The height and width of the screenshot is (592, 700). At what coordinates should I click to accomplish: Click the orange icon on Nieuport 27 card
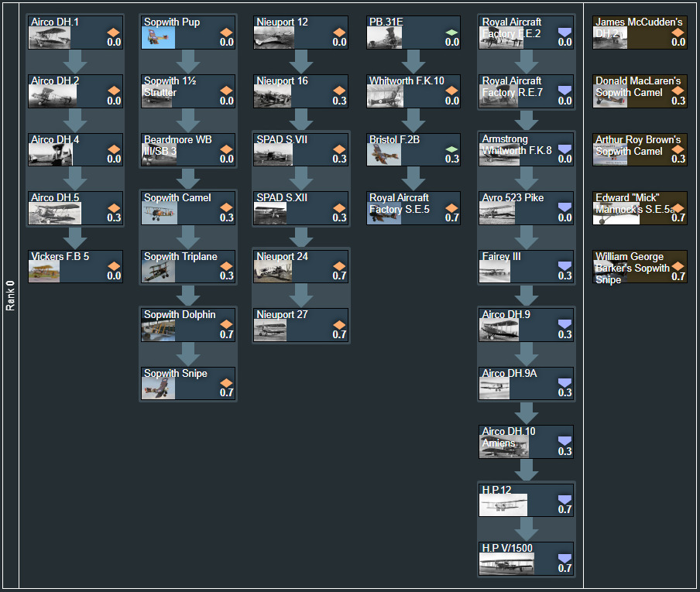(x=339, y=325)
